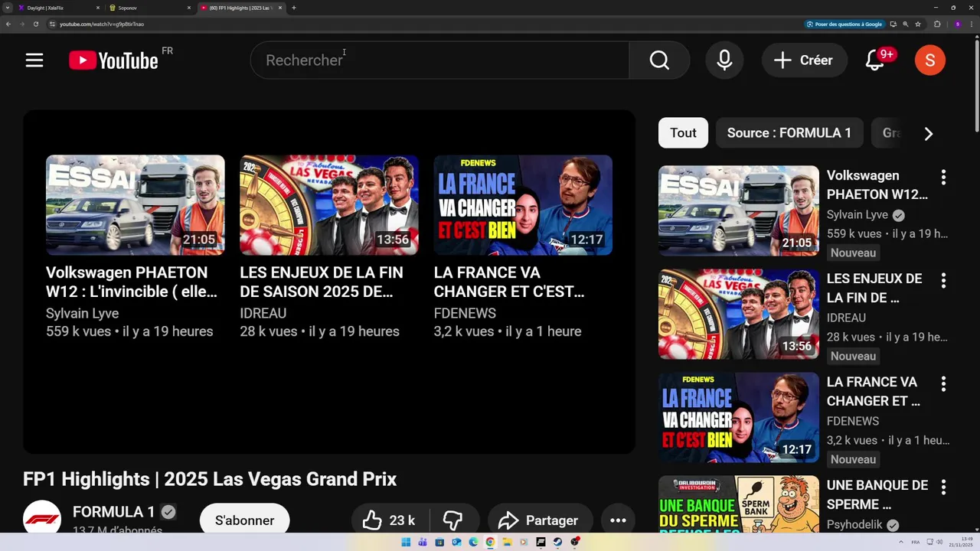The width and height of the screenshot is (980, 551).
Task: Open the Chrome three-dot menu
Action: (972, 24)
